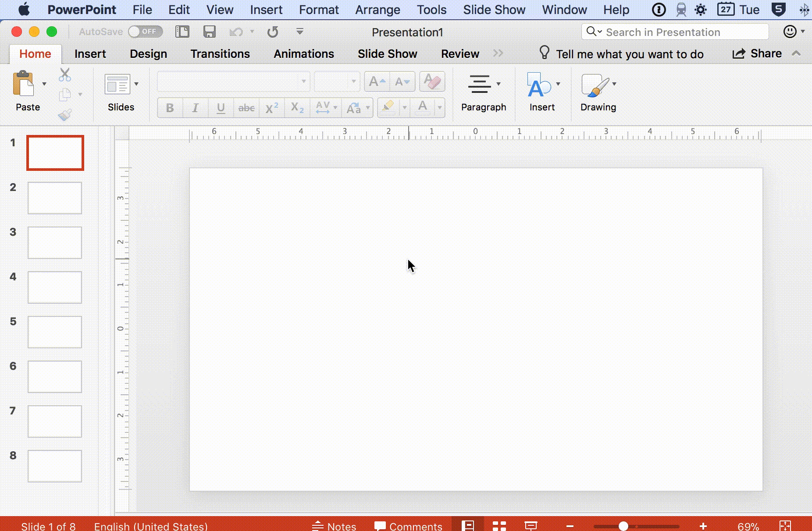Toggle bold formatting
Screen dimensions: 812x531
click(x=169, y=108)
